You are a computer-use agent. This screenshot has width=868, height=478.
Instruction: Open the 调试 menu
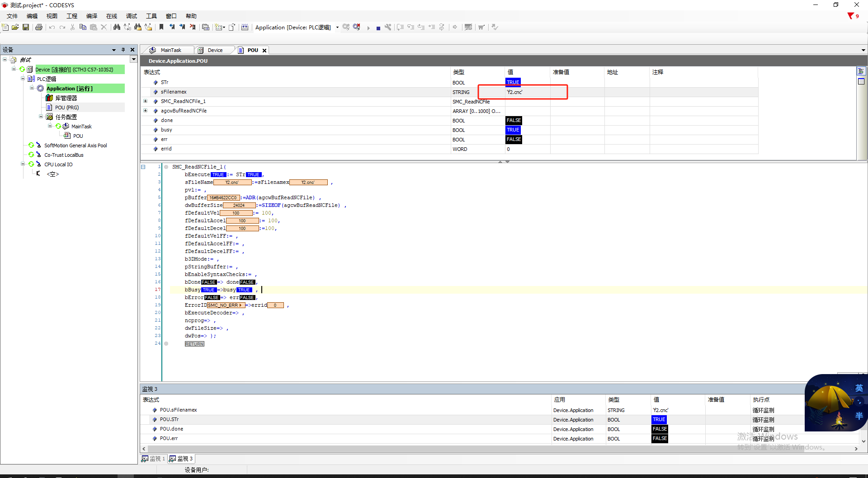(132, 16)
